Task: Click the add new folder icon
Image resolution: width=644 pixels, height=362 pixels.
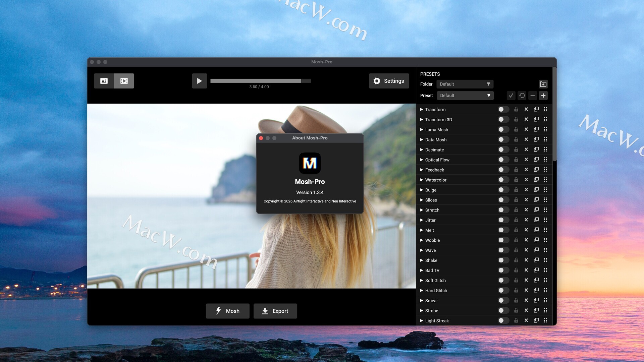Action: click(543, 84)
